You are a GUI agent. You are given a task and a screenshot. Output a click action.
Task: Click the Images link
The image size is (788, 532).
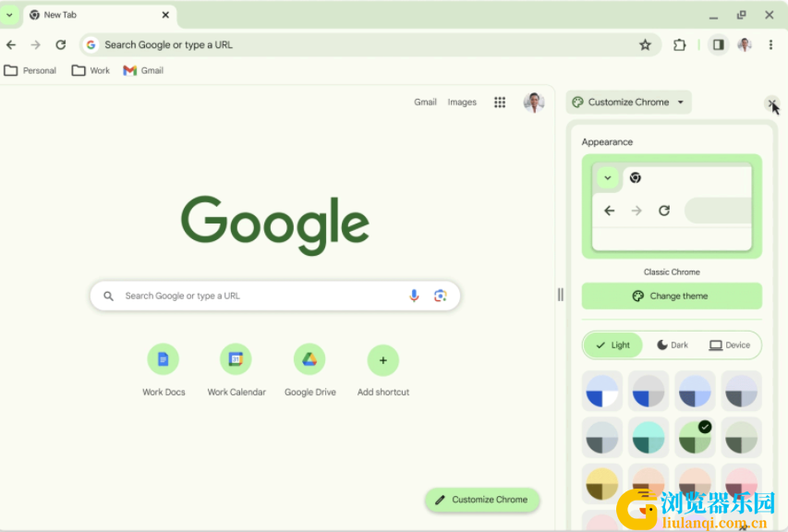[x=462, y=102]
